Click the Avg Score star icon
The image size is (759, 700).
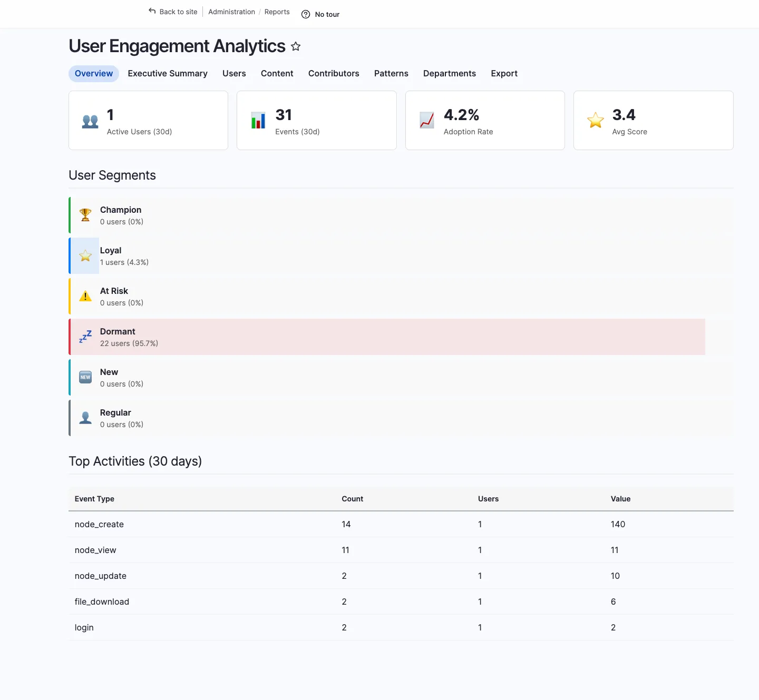click(x=596, y=120)
